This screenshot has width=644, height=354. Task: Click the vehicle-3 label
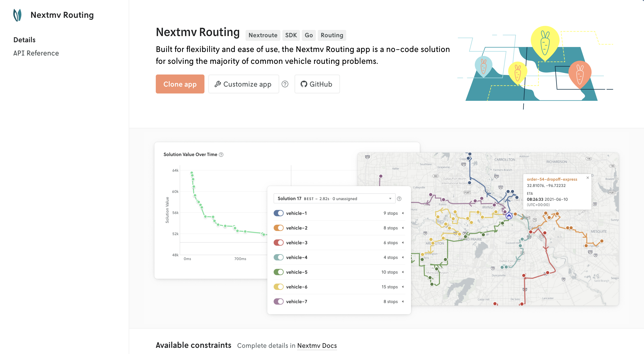[297, 242]
